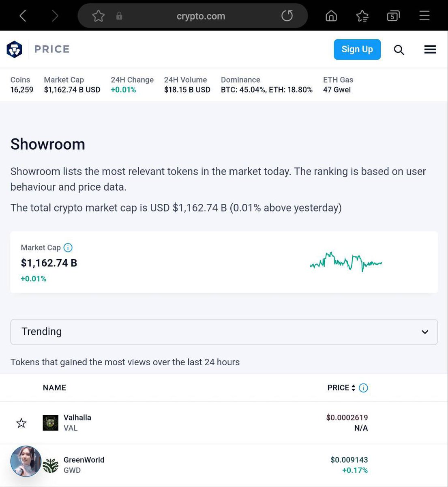Screen dimensions: 448x487
Task: Click the padlock icon in the address bar
Action: point(119,16)
